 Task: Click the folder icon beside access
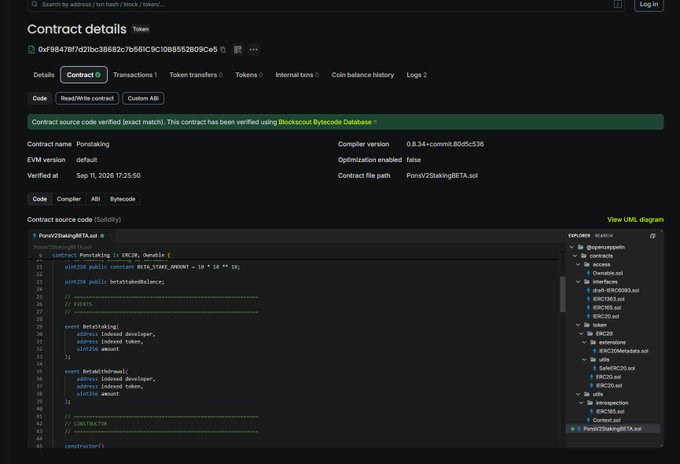pos(587,265)
